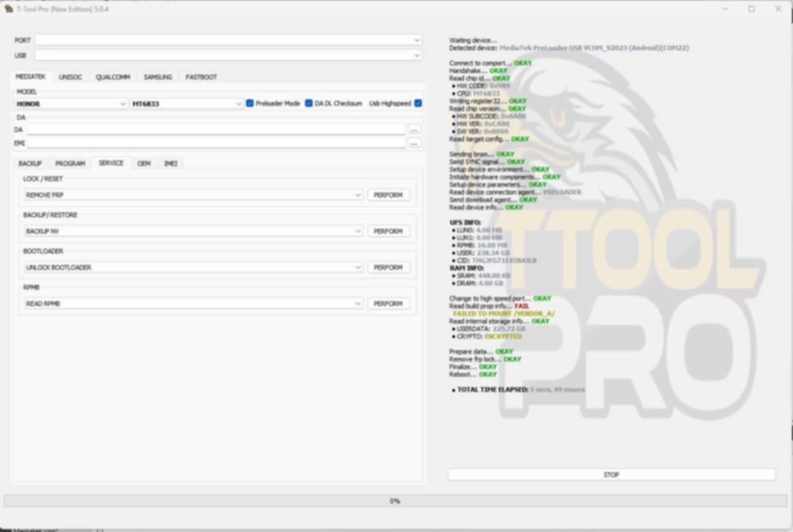Toggle the DA DL Checksum checkbox
The width and height of the screenshot is (793, 532).
click(309, 103)
